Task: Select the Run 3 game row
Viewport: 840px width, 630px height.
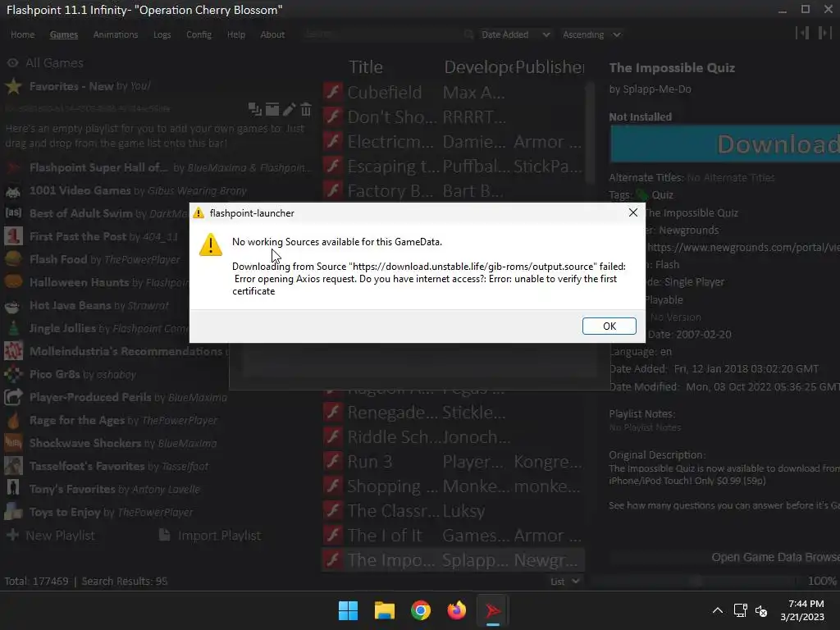Action: [453, 462]
